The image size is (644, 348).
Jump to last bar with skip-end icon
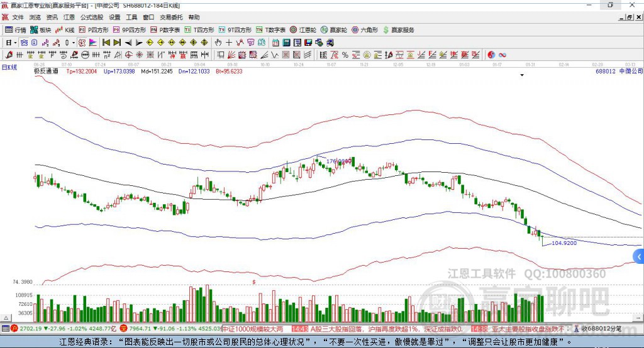tap(117, 43)
